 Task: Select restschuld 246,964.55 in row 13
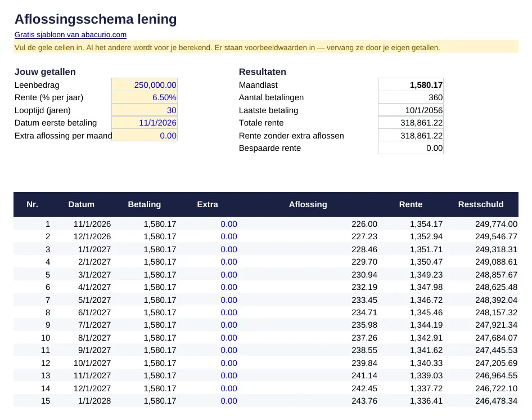497,376
